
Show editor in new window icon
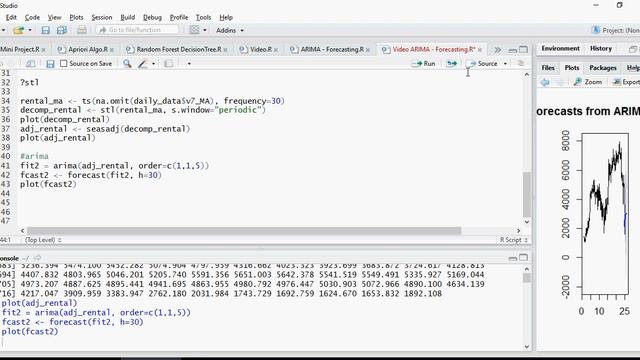click(30, 64)
